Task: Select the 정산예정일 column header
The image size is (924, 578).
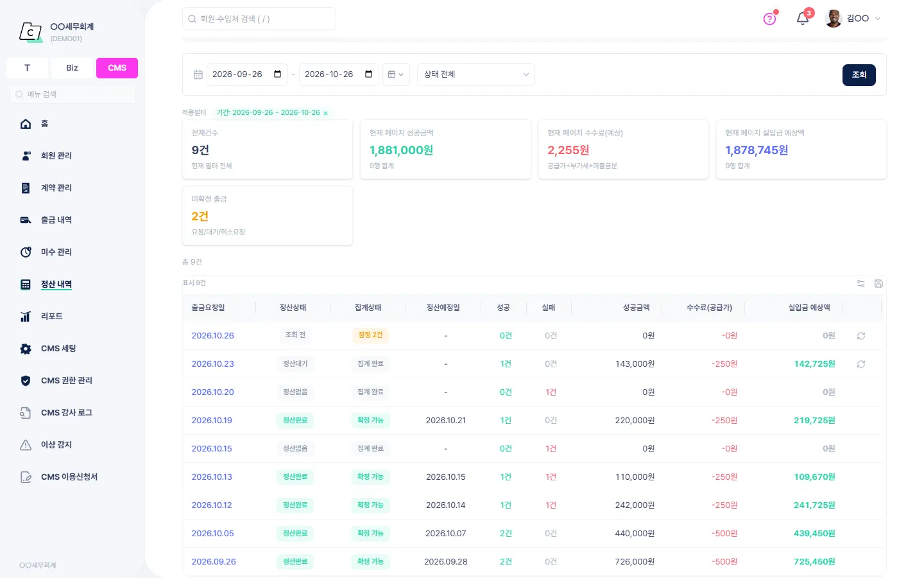Action: [443, 308]
